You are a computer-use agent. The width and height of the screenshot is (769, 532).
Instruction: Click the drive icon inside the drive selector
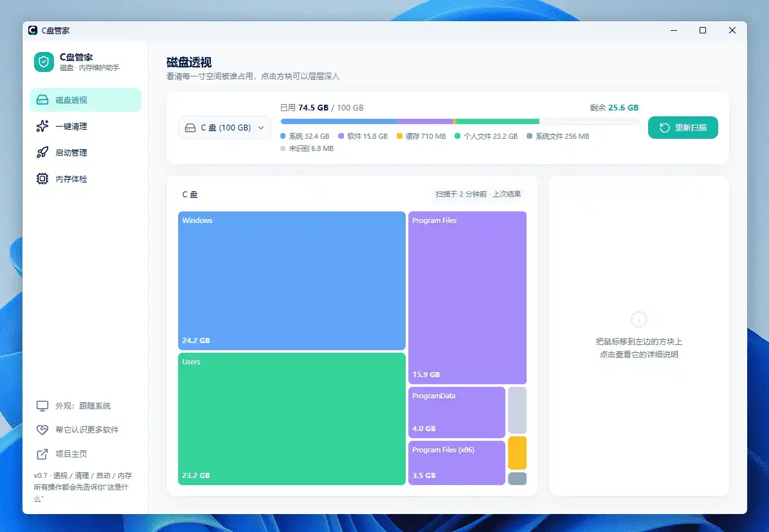click(x=190, y=128)
